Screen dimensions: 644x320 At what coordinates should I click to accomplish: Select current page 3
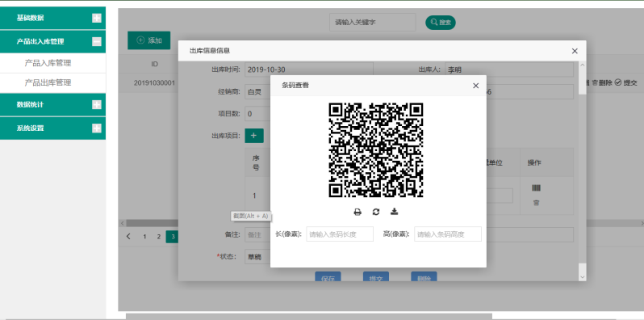coord(172,237)
